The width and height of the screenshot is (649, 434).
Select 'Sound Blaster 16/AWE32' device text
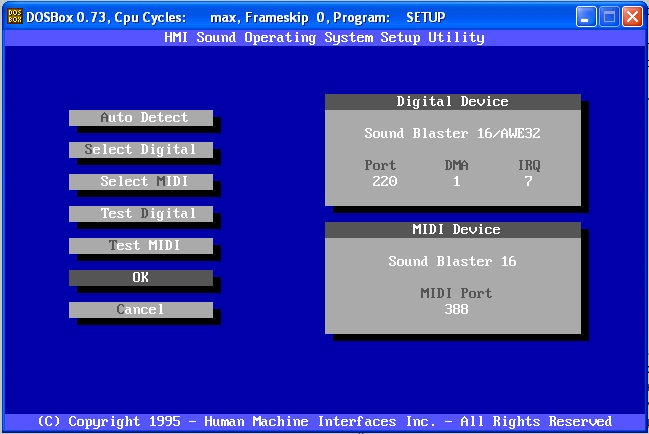pos(452,133)
